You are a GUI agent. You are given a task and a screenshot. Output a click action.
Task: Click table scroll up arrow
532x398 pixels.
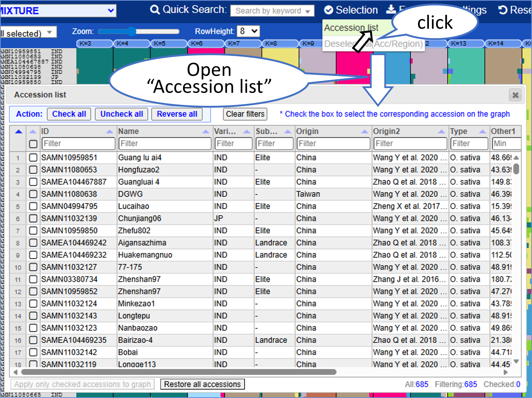pos(516,157)
